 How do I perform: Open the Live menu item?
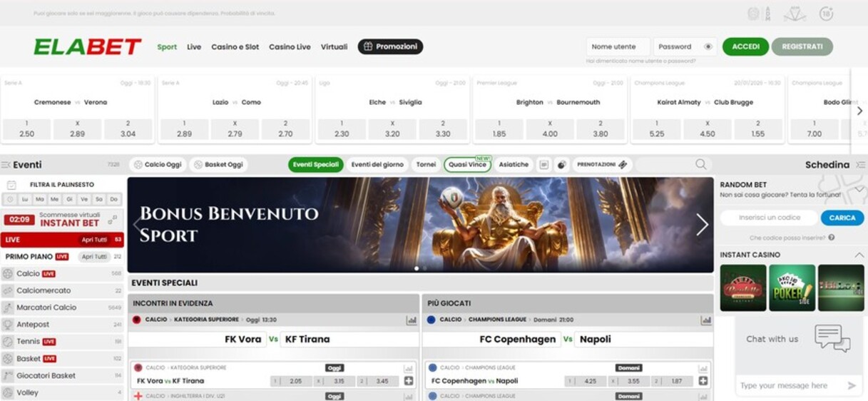tap(194, 47)
